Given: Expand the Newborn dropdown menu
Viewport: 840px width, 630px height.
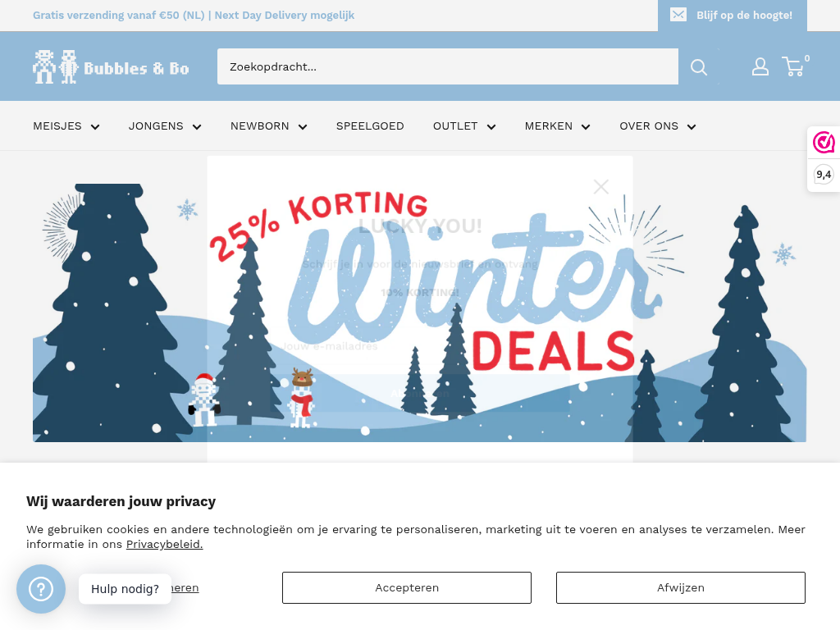Looking at the screenshot, I should pos(269,126).
